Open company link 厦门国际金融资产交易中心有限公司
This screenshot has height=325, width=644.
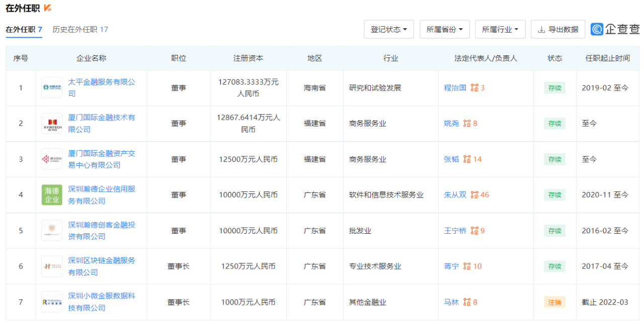pyautogui.click(x=102, y=159)
